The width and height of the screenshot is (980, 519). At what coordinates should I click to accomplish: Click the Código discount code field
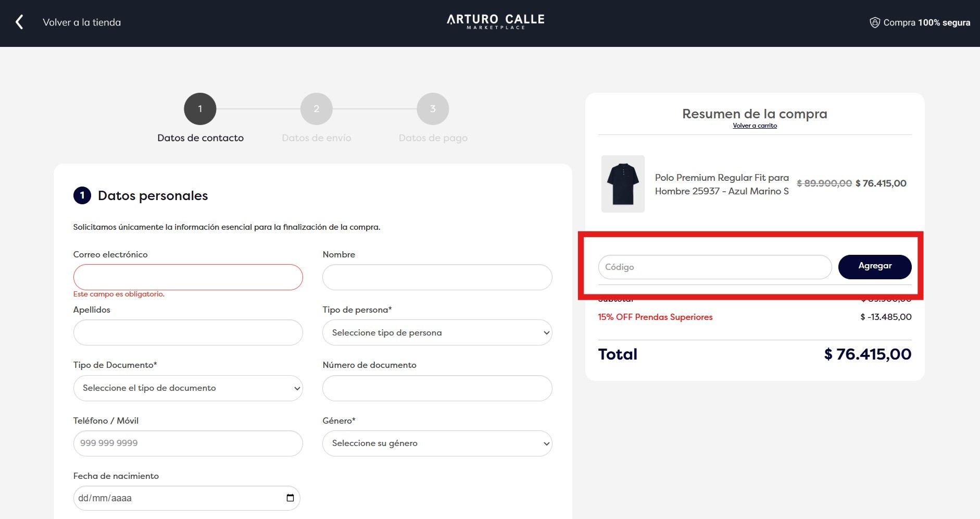714,267
